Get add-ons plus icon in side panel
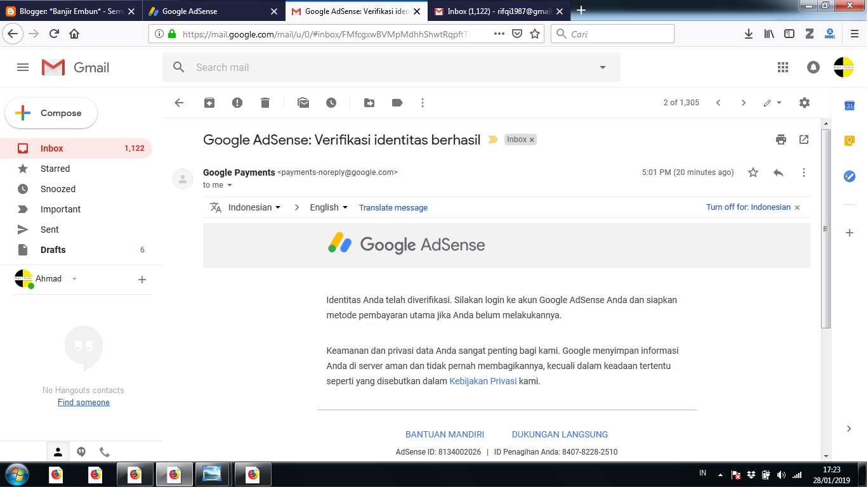Image resolution: width=868 pixels, height=492 pixels. tap(850, 233)
